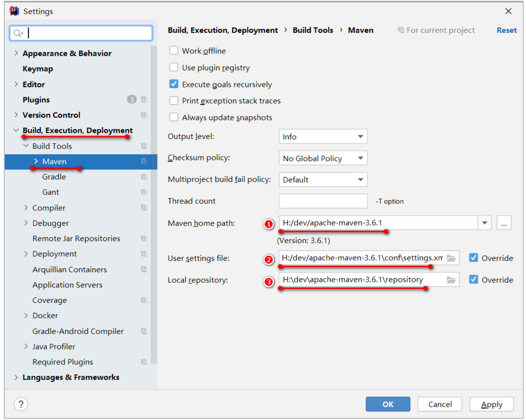
Task: Toggle Override for Local repository
Action: 474,280
